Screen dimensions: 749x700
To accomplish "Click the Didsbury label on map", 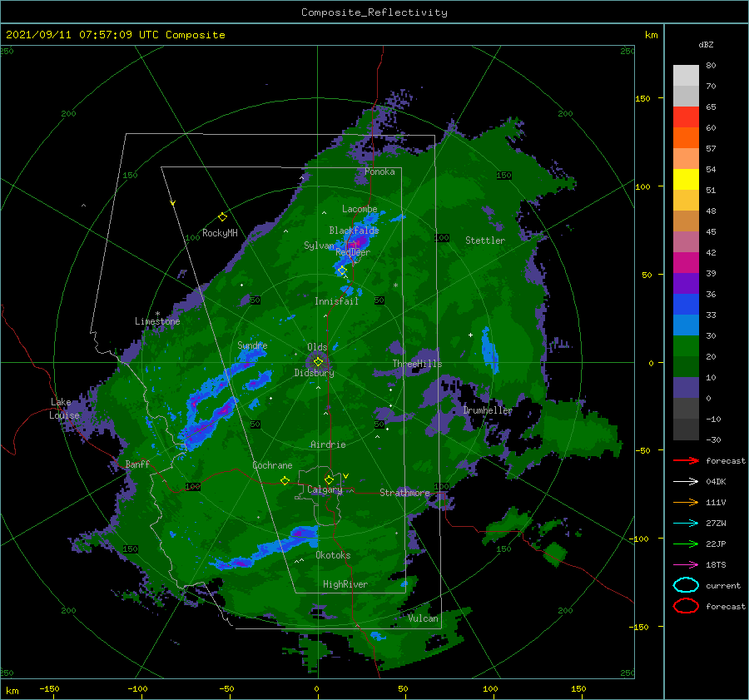I will click(315, 373).
